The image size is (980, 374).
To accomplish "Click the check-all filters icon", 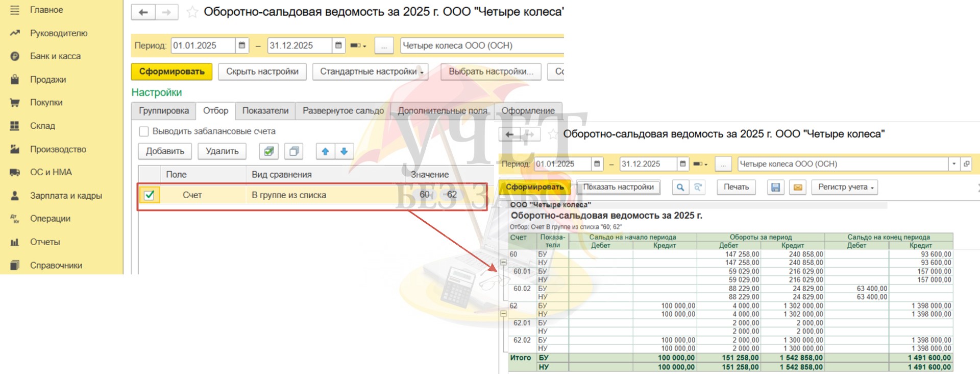I will 268,151.
